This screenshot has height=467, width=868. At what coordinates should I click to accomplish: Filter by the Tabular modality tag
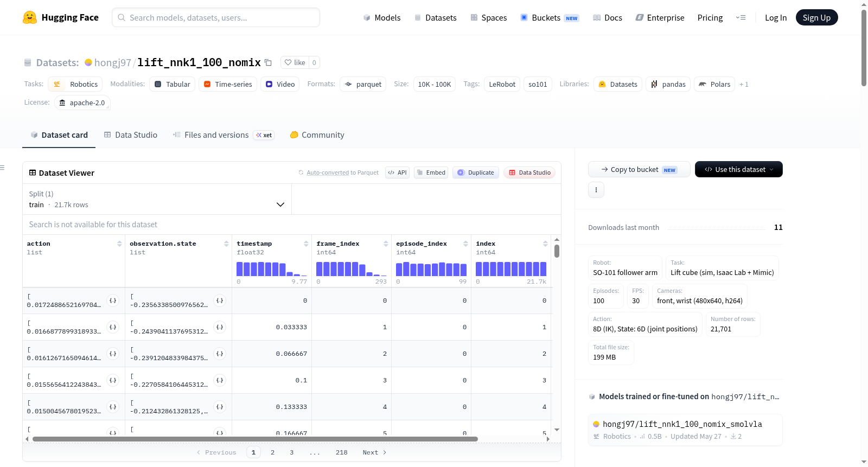[x=172, y=84]
